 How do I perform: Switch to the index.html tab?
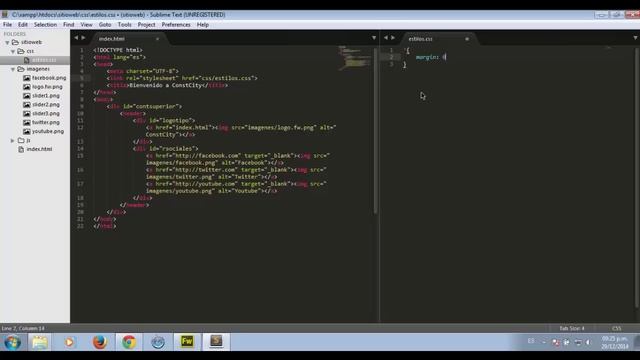112,39
